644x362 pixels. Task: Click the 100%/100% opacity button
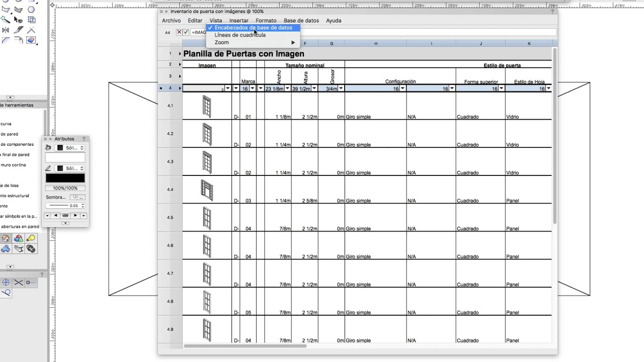click(x=65, y=188)
